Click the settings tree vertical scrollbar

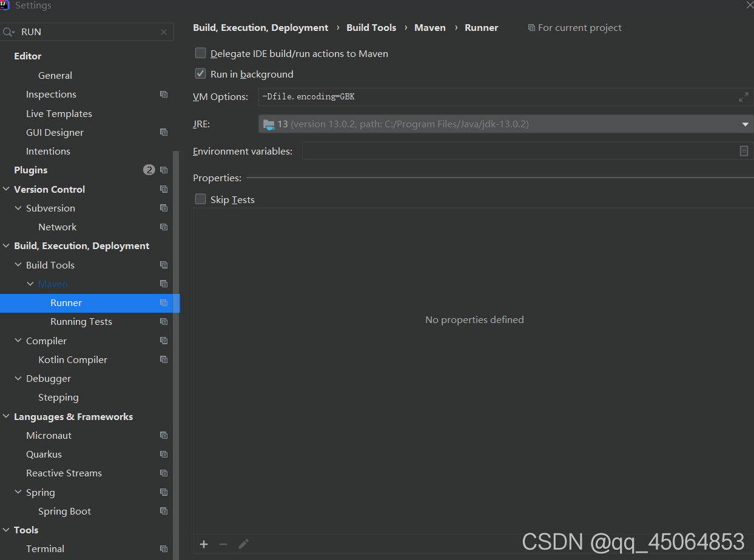click(176, 355)
